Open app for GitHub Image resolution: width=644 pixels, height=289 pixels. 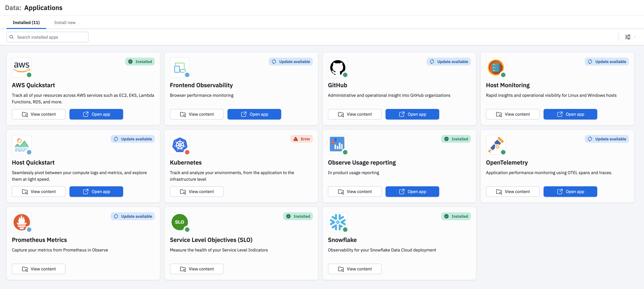(x=412, y=114)
